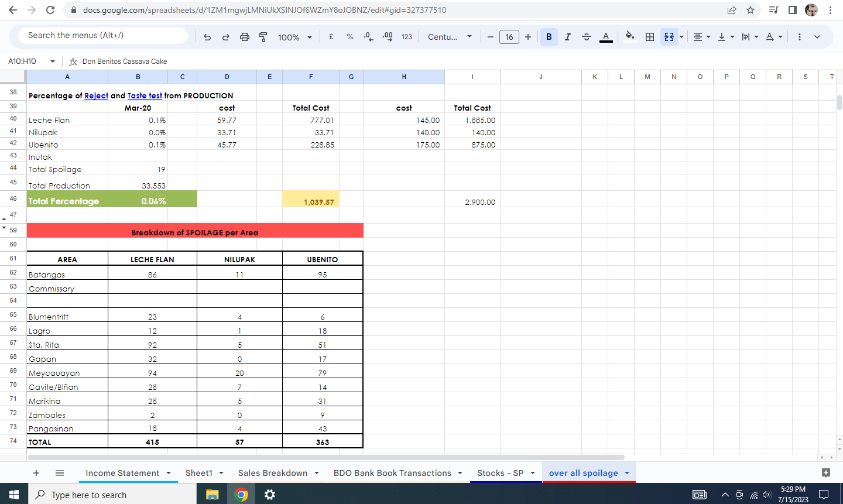Click the share page icon in address bar
Viewport: 843px width, 504px height.
coord(732,10)
